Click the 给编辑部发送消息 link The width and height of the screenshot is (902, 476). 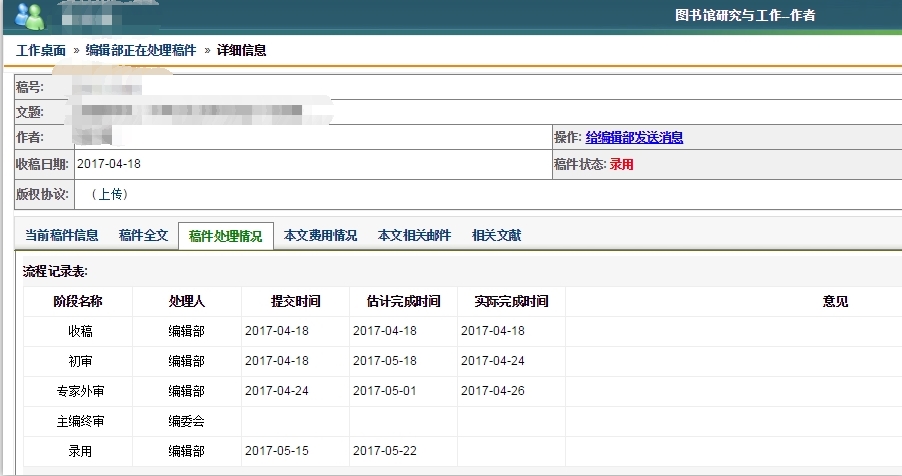(x=634, y=138)
